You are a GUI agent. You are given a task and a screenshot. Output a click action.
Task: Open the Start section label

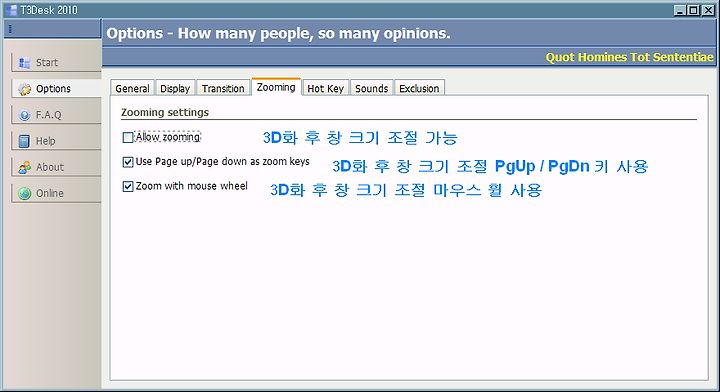pyautogui.click(x=47, y=62)
